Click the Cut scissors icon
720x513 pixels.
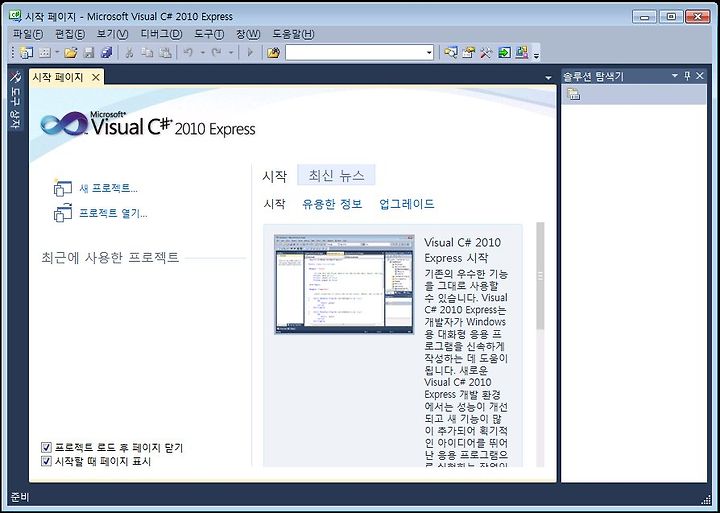pyautogui.click(x=129, y=53)
